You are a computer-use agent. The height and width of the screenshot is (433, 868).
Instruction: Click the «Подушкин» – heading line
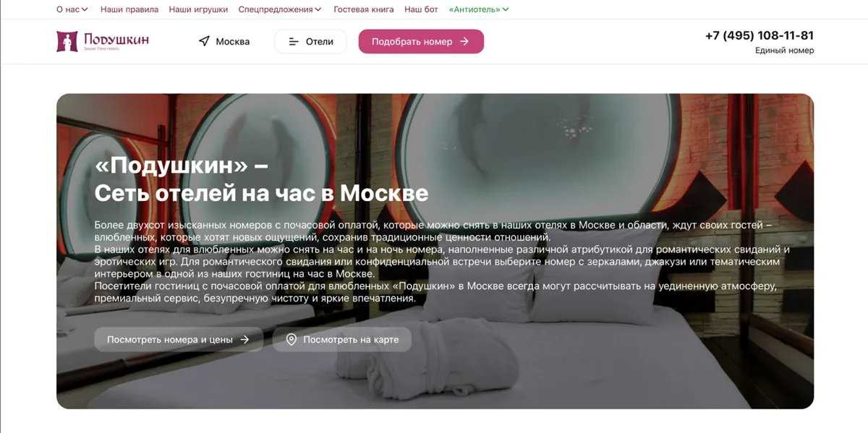(x=182, y=165)
